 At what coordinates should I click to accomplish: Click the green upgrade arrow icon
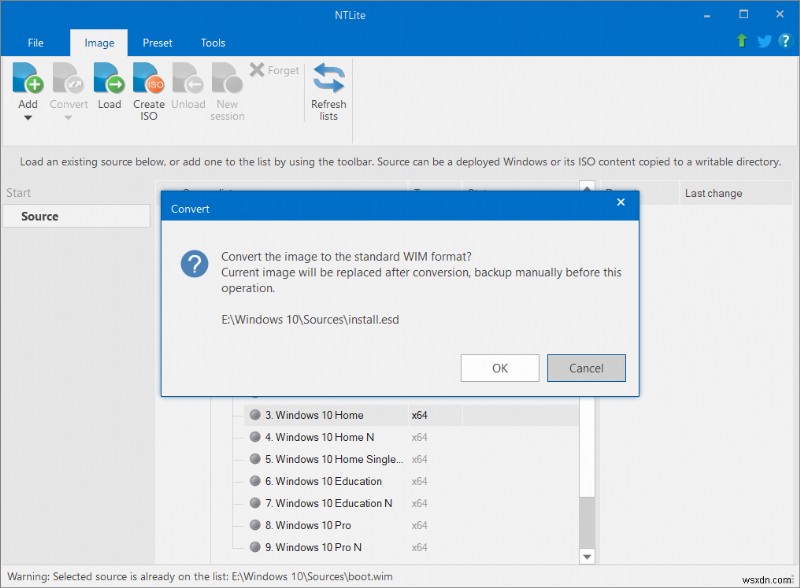click(x=741, y=42)
